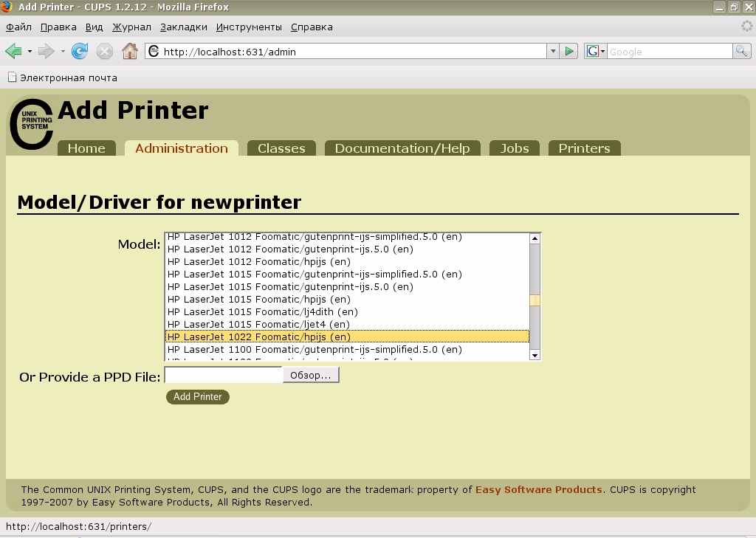
Task: Select HP LaserJet 1012 Foomatic/hpijs (en)
Action: [347, 262]
